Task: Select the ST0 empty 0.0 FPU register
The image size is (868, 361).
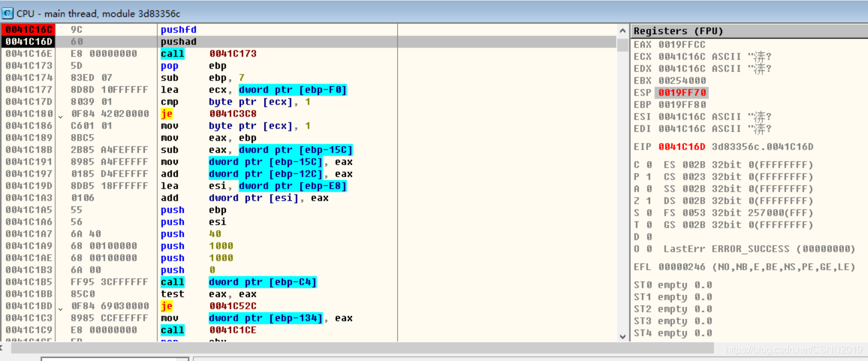Action: point(673,285)
